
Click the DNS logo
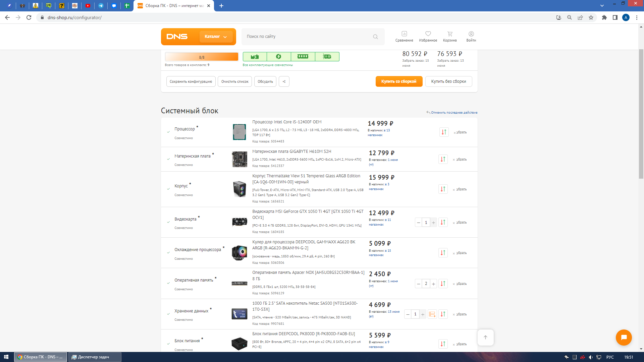coord(177,37)
